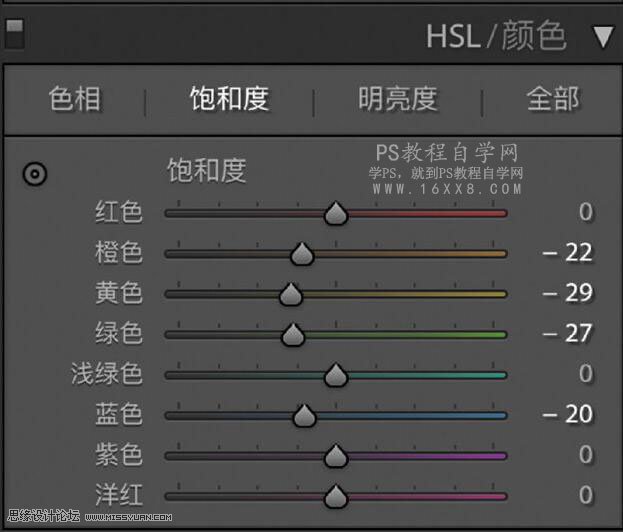Click the 浅绿色 saturation slider handle
Image resolution: width=623 pixels, height=532 pixels.
pos(336,375)
